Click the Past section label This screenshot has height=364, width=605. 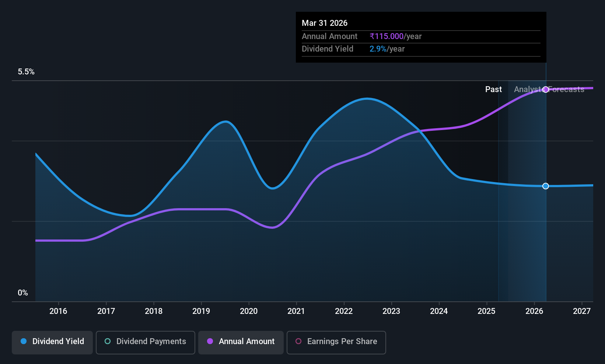[493, 90]
